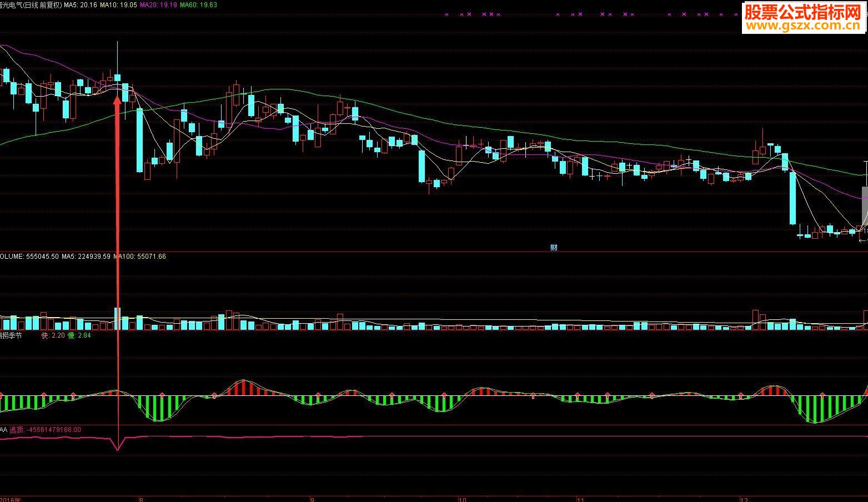Select month 12 on the time axis
This screenshot has width=868, height=502.
[744, 499]
